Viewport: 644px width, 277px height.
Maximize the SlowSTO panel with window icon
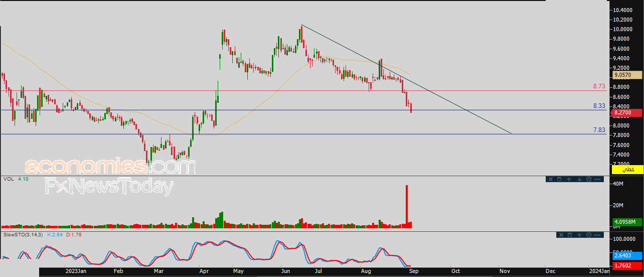569,235
